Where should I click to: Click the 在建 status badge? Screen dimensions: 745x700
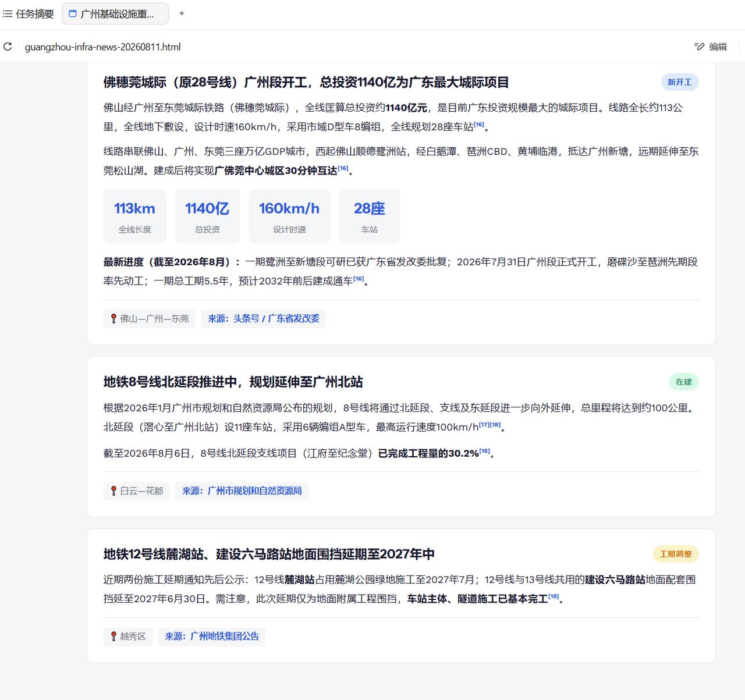[684, 382]
